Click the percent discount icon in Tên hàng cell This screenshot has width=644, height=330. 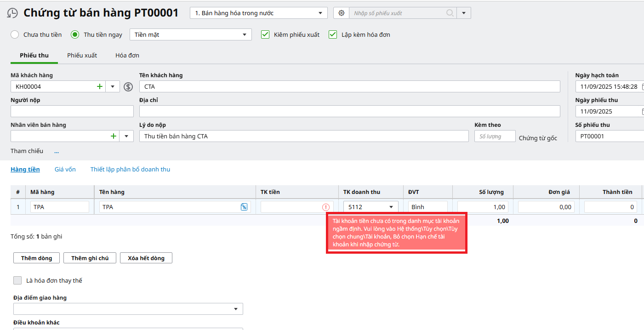click(244, 207)
